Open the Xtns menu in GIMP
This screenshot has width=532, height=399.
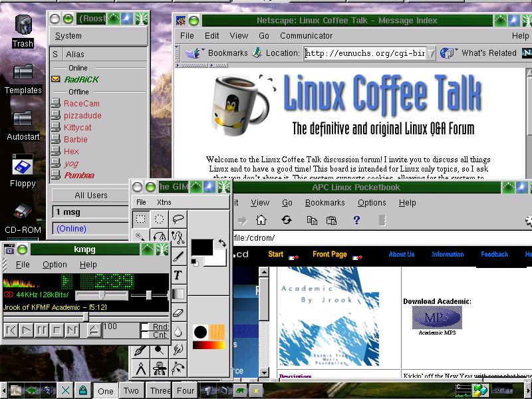[x=164, y=202]
